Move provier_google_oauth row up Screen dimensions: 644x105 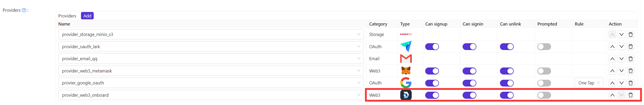click(612, 83)
